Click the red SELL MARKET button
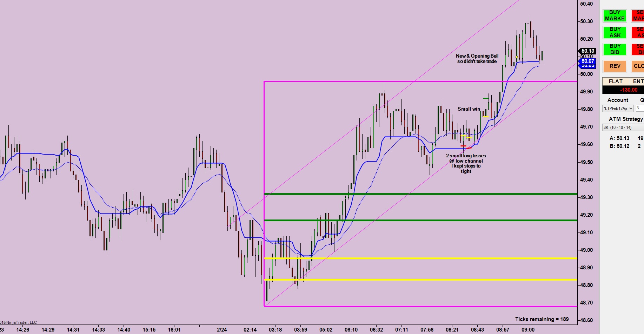The image size is (644, 334). click(638, 15)
